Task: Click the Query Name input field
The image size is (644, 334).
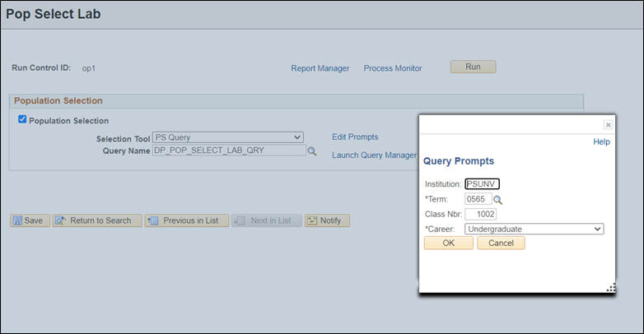Action: (x=229, y=151)
